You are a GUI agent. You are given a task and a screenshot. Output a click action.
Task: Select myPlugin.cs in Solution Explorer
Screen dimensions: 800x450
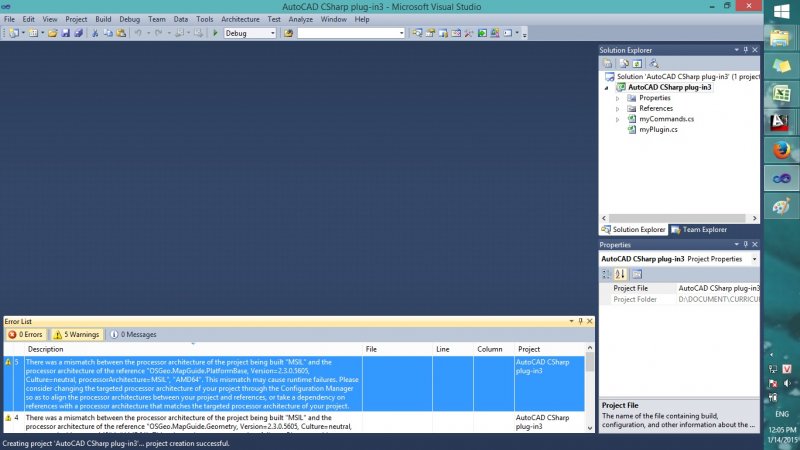pyautogui.click(x=658, y=130)
